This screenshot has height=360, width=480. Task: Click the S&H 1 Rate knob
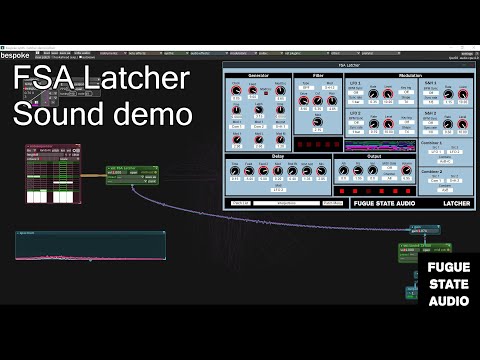pos(448,94)
